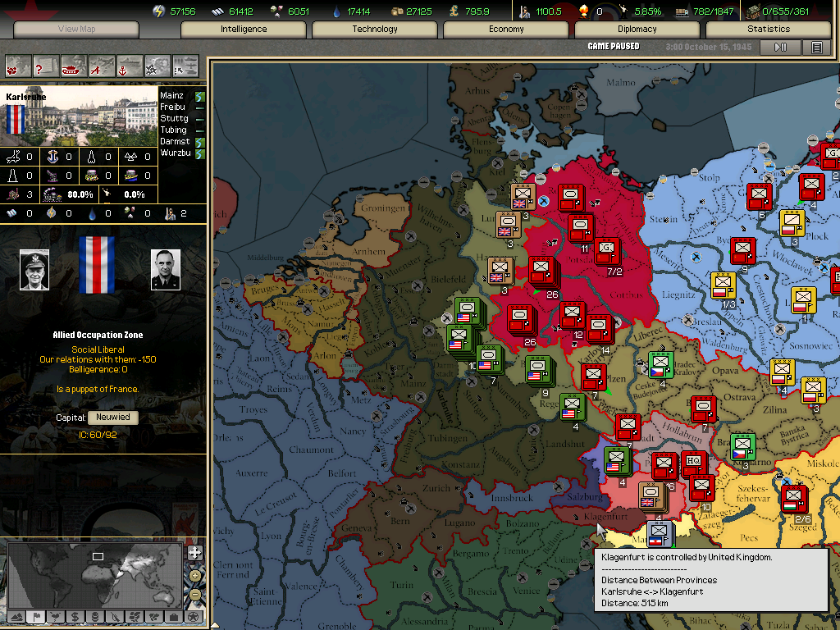Click the question mark document icon button
Viewport: 840px width, 630px height.
(46, 65)
